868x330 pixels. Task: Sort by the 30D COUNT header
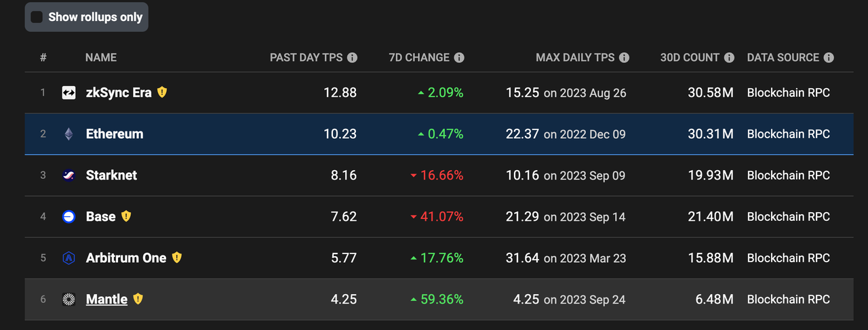(690, 58)
